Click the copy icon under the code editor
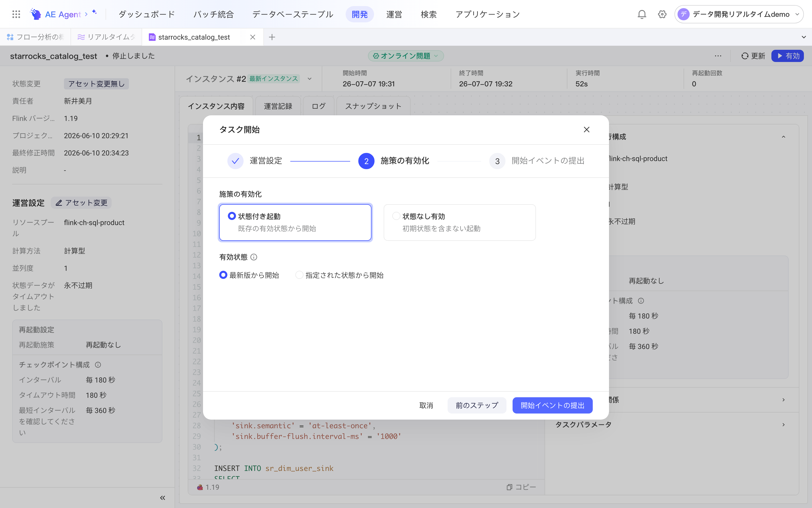The image size is (812, 508). click(x=509, y=487)
